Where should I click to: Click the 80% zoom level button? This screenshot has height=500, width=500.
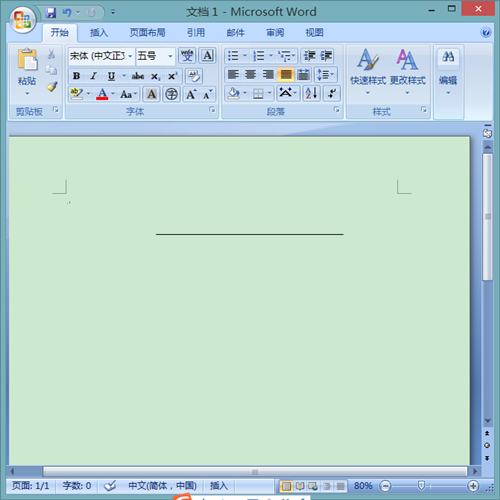(363, 486)
